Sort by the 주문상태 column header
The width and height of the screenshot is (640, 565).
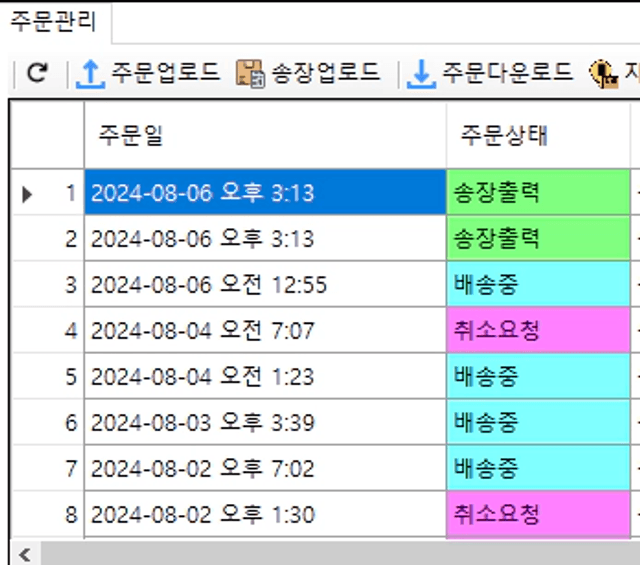[538, 135]
